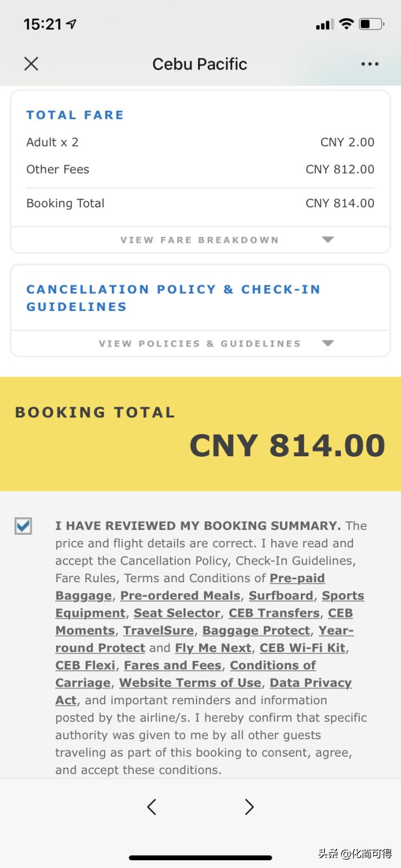Go forward with the right arrow
Viewport: 401px width, 868px height.
249,806
